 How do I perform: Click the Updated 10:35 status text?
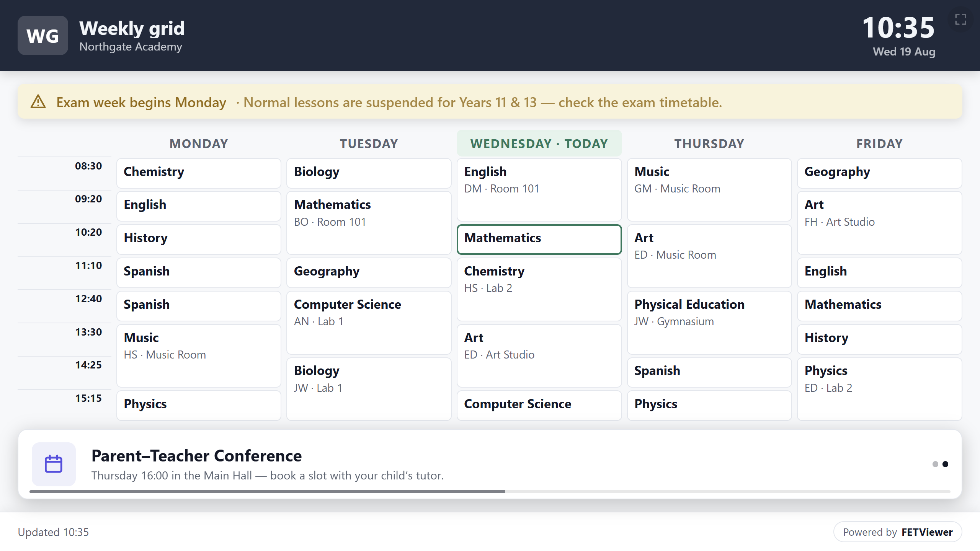pos(53,532)
